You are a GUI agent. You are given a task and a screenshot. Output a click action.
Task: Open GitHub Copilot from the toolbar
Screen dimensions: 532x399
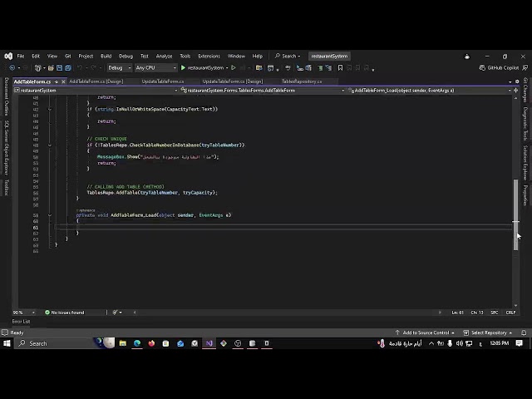499,68
